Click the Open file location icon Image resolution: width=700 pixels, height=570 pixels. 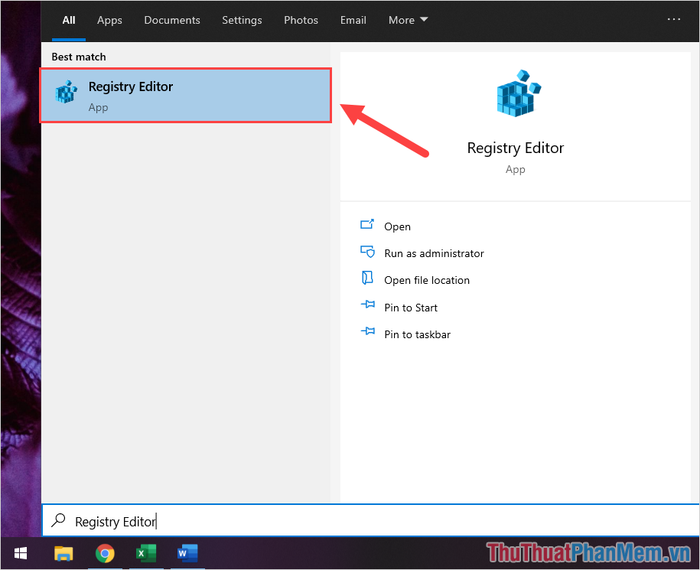click(x=367, y=278)
